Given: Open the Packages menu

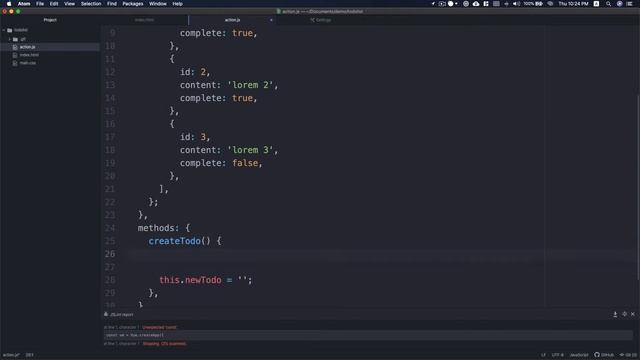Looking at the screenshot, I should point(133,4).
